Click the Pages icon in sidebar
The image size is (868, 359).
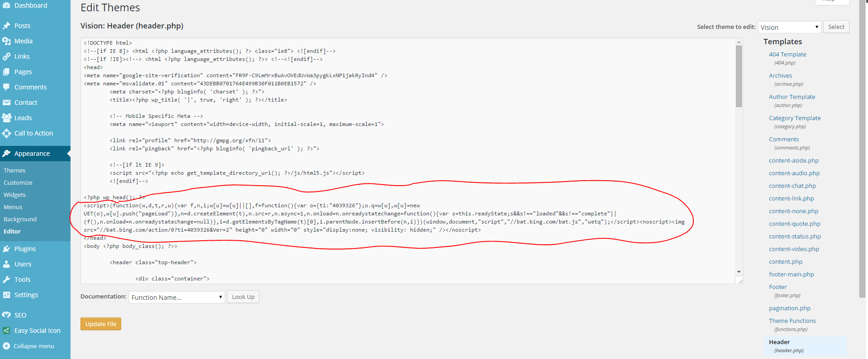pos(6,72)
